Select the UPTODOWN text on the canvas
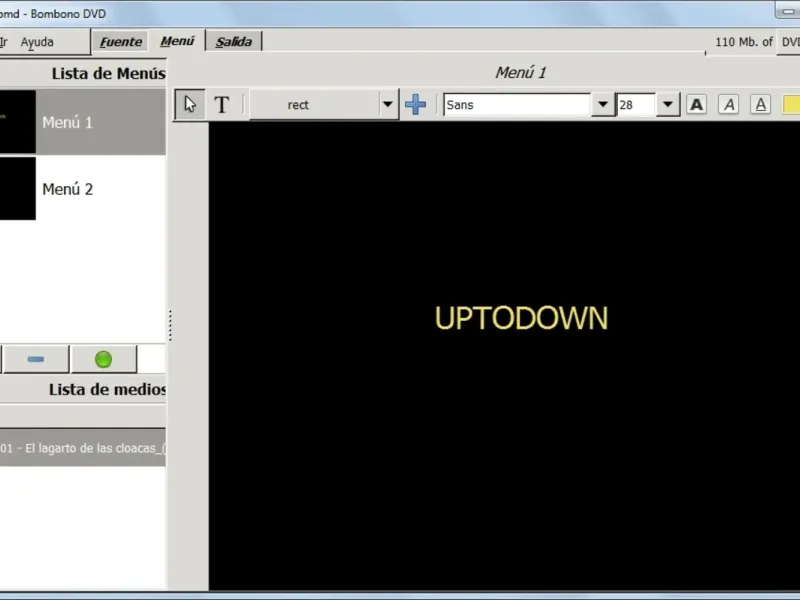800x600 pixels. (521, 318)
